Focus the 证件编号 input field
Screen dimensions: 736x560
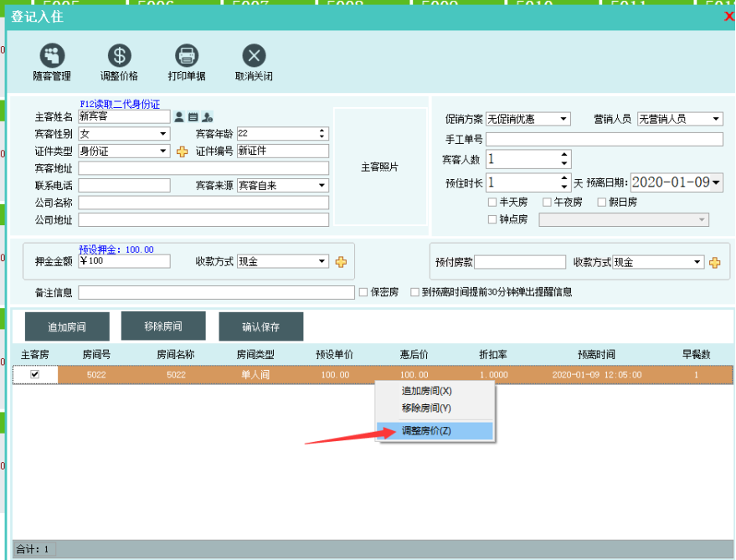click(283, 152)
